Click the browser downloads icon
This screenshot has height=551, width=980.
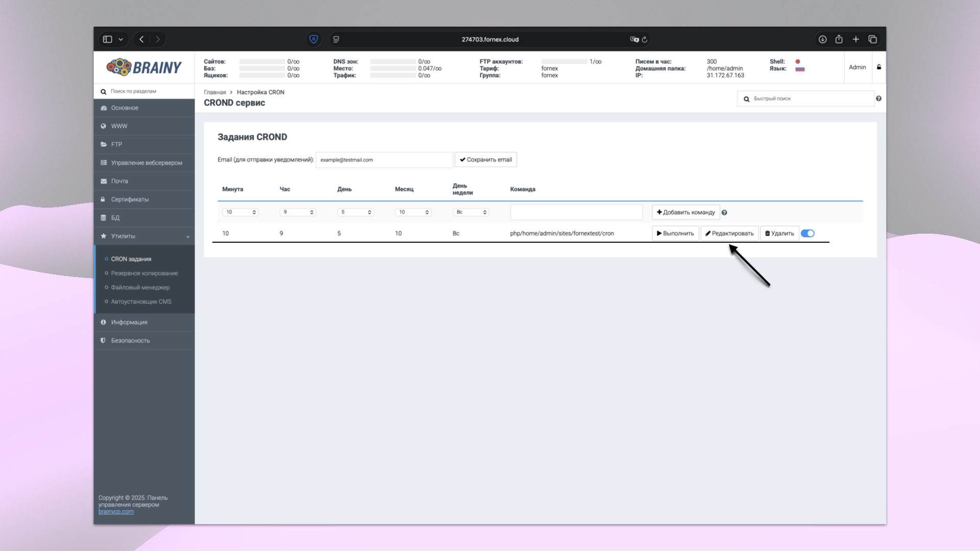click(822, 39)
